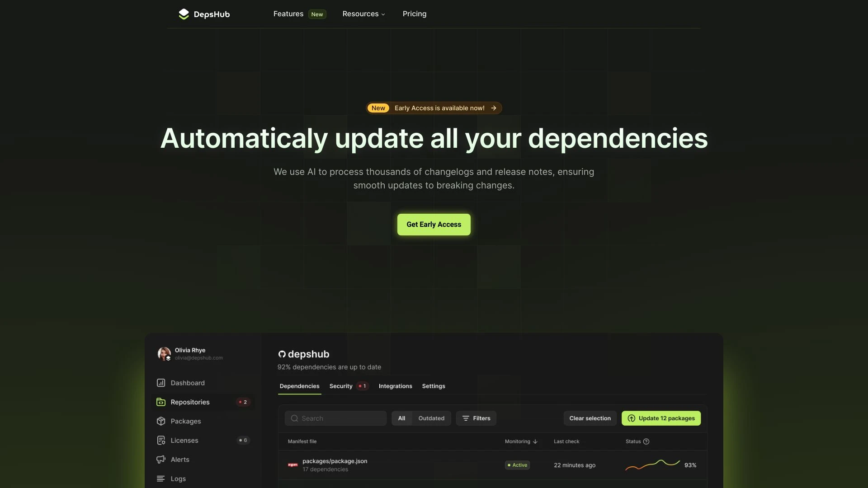Open the Filters dropdown

tap(476, 418)
